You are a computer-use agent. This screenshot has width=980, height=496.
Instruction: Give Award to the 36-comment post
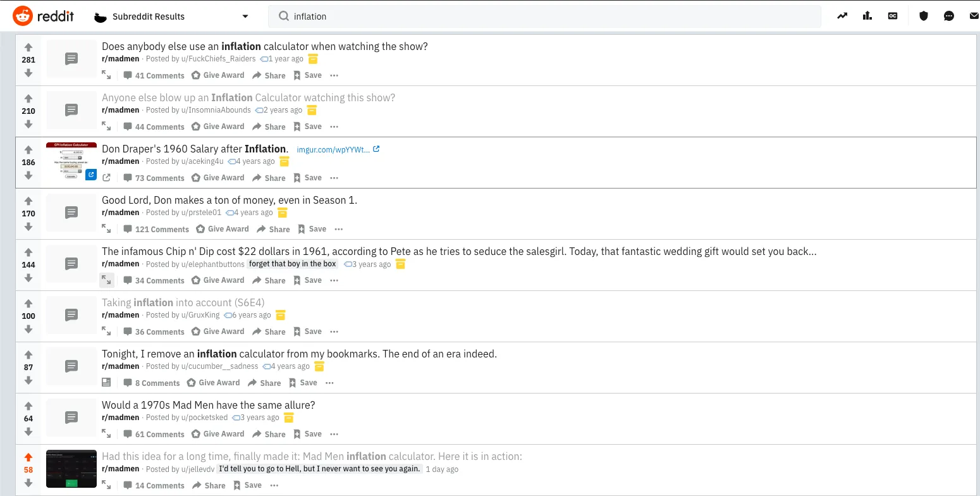coord(217,332)
